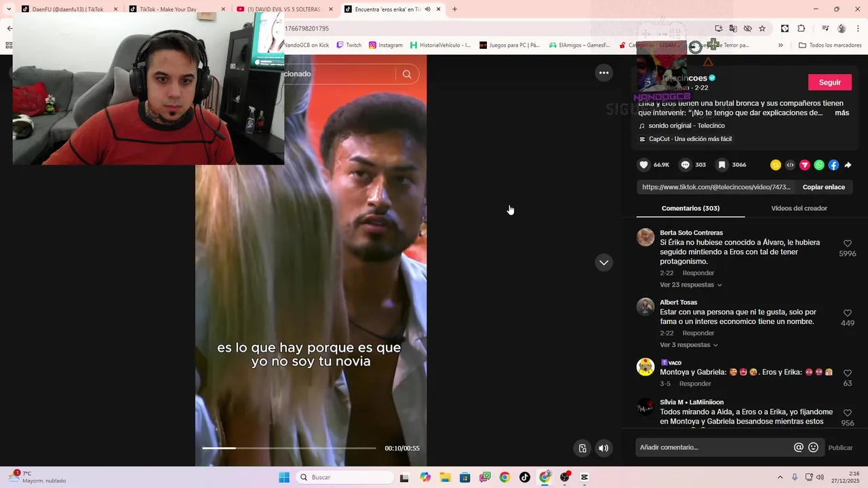Viewport: 868px width, 488px height.
Task: Open the tab search dropdown arrow
Action: pos(9,9)
